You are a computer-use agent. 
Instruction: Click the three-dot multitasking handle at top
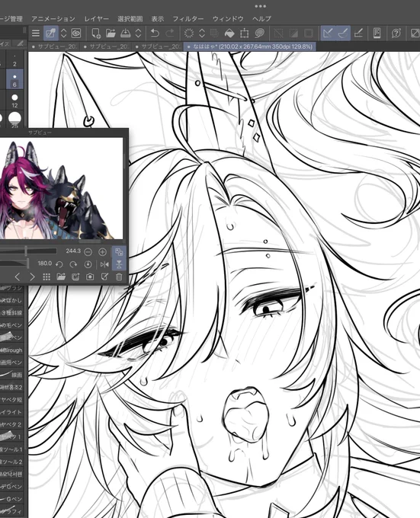tap(261, 6)
